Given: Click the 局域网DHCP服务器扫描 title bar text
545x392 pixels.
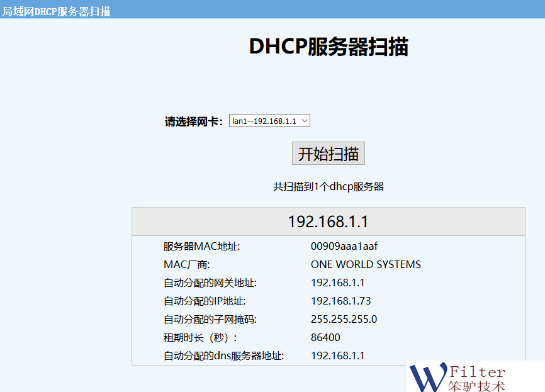Looking at the screenshot, I should 56,11.
